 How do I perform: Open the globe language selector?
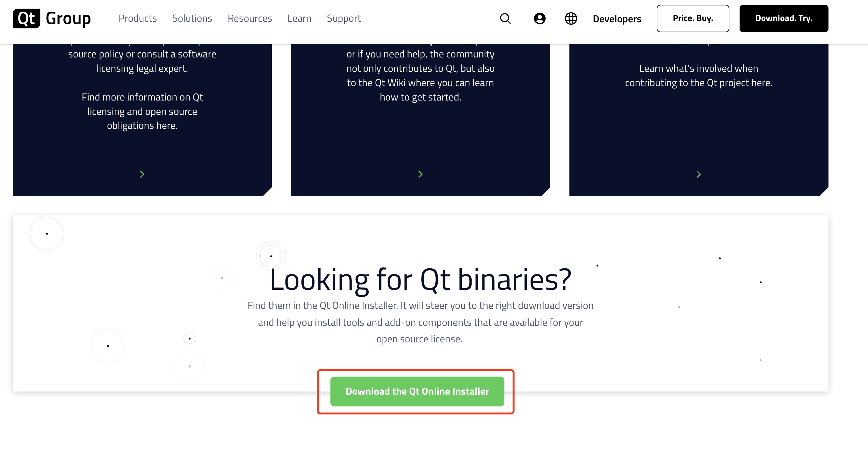pyautogui.click(x=571, y=19)
